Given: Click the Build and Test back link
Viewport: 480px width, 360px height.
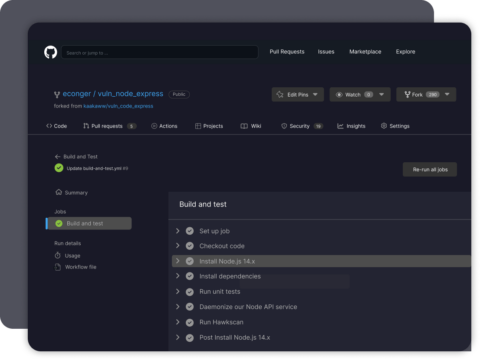Looking at the screenshot, I should coord(80,156).
